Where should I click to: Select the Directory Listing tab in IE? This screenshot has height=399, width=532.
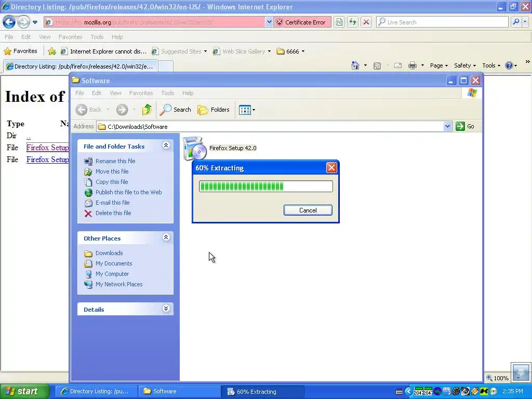pyautogui.click(x=81, y=66)
